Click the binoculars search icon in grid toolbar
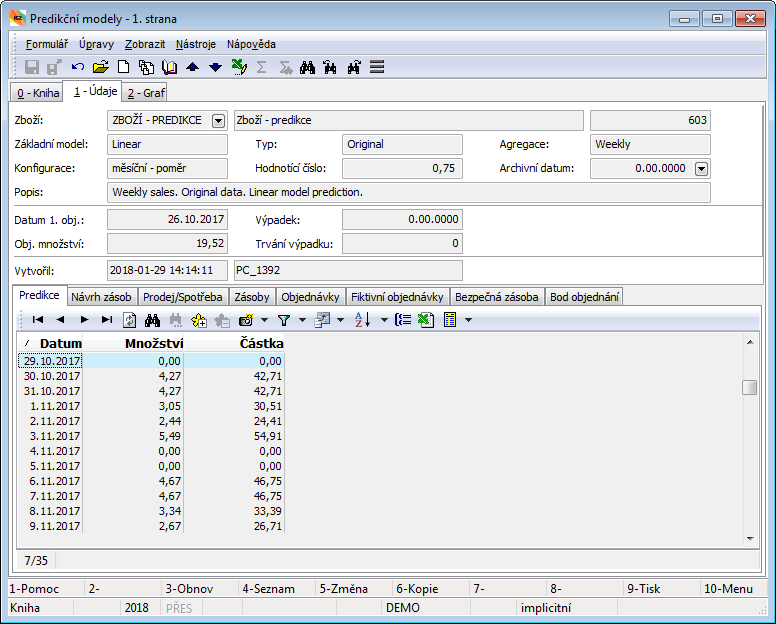 pyautogui.click(x=153, y=320)
